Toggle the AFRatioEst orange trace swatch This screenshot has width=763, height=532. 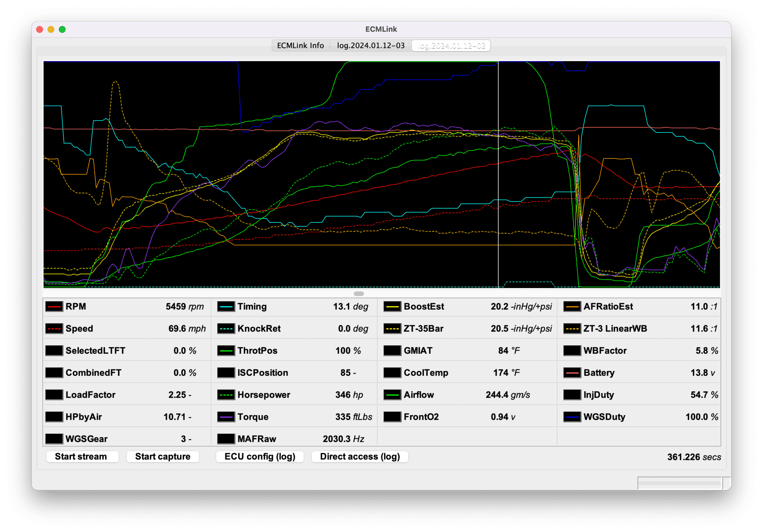[572, 306]
